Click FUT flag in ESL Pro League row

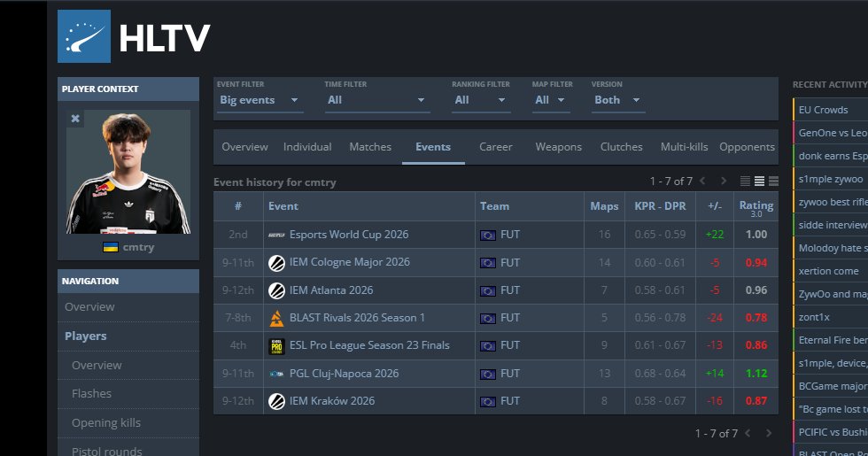(x=488, y=346)
